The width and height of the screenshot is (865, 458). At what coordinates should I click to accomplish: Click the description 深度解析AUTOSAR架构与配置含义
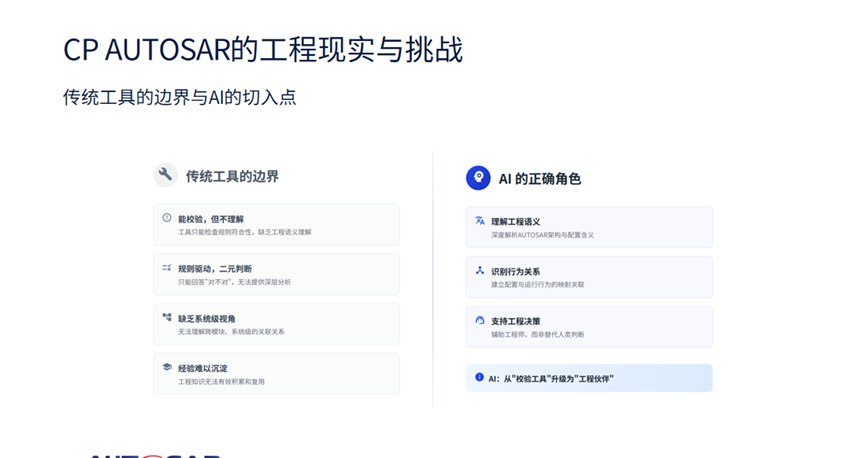(542, 235)
